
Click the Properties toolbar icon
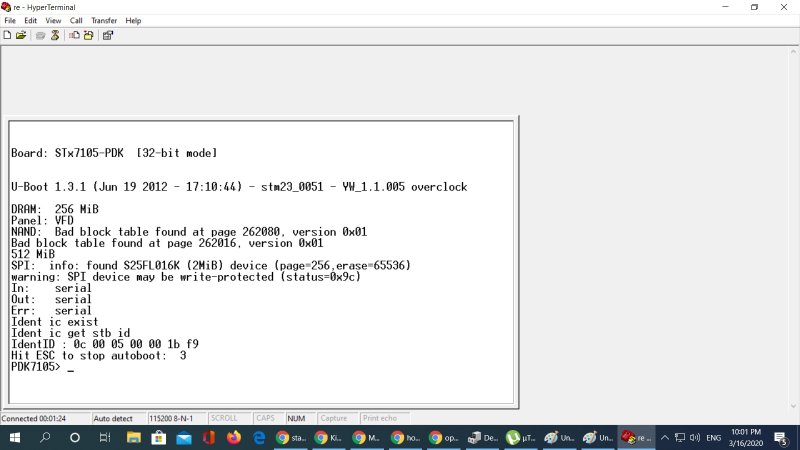[108, 35]
